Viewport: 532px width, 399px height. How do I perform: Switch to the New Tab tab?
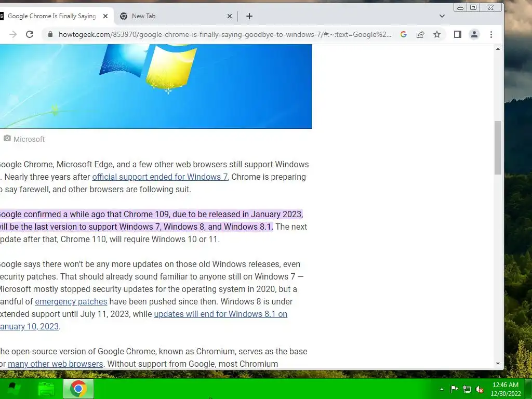(x=176, y=16)
